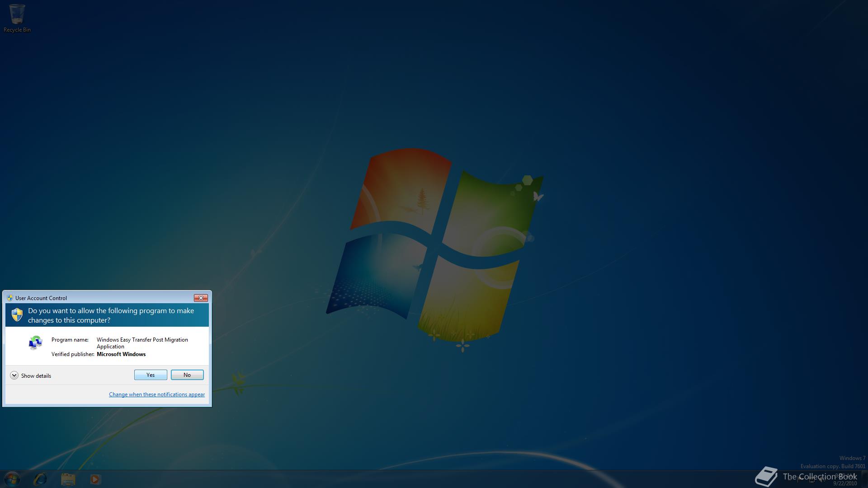Select the Microsoft Windows publisher text

[x=121, y=354]
